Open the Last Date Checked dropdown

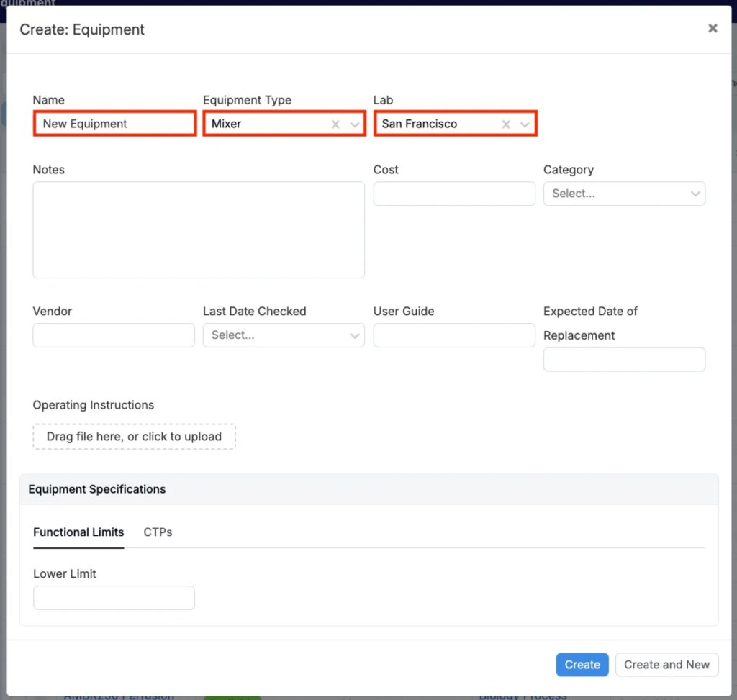pyautogui.click(x=284, y=335)
